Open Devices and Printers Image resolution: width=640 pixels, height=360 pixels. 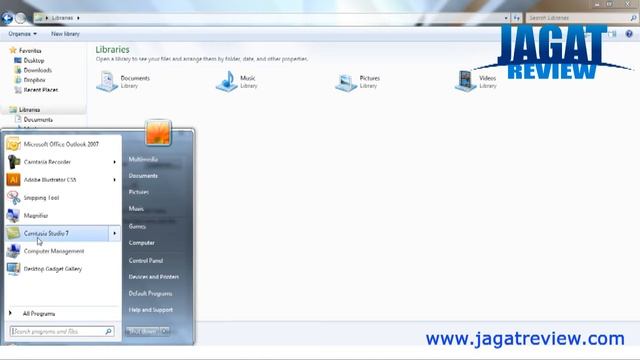pos(153,277)
